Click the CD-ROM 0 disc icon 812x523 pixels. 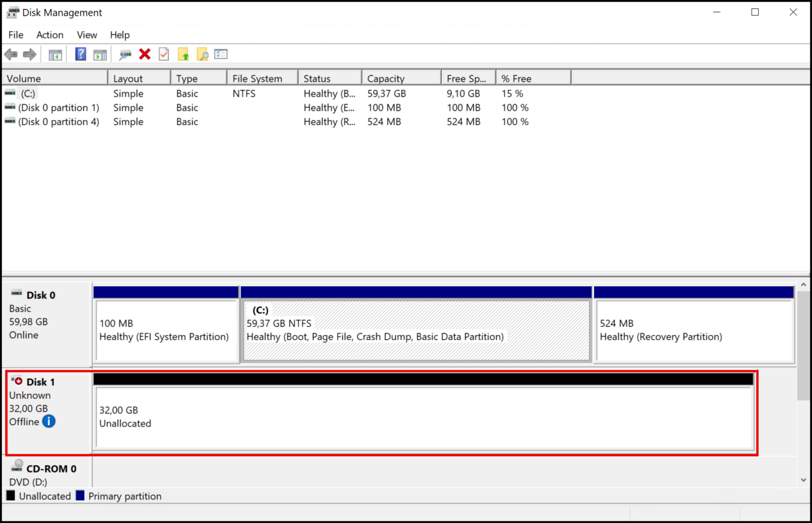[16, 466]
